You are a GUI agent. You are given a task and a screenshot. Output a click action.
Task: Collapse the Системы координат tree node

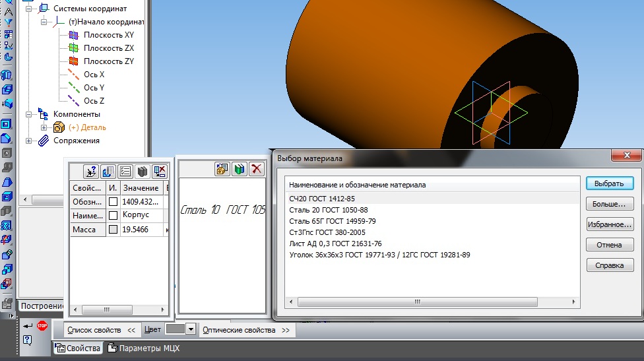point(29,9)
